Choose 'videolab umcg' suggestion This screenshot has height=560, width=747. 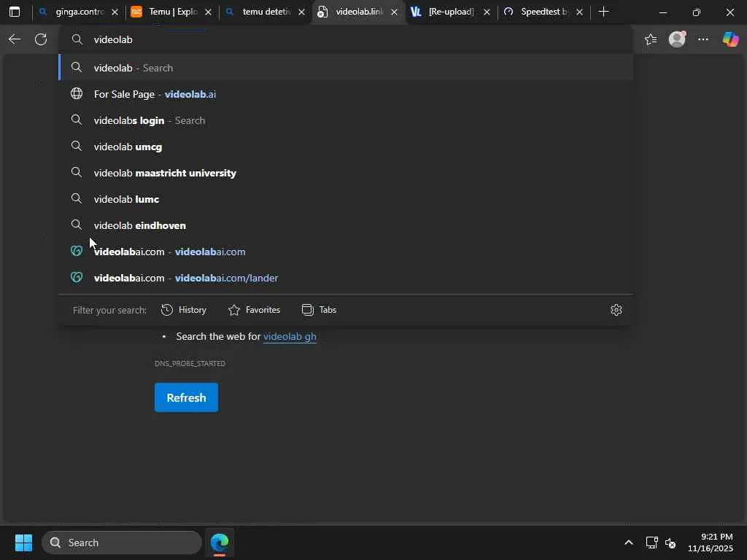(345, 147)
